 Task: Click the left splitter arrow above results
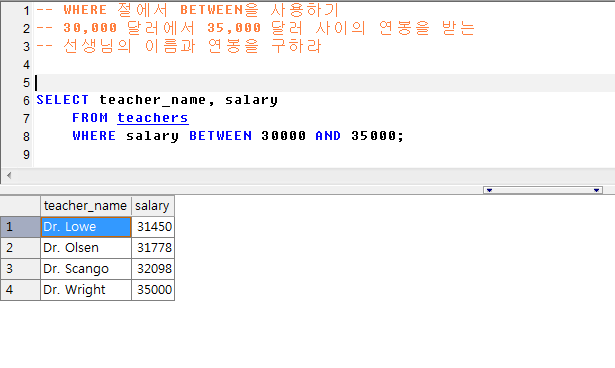click(489, 190)
